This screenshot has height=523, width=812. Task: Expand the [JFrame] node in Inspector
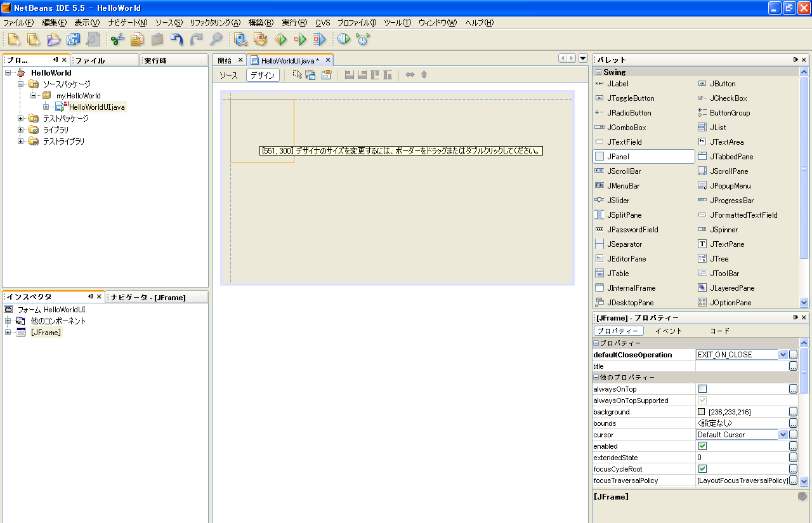coord(8,333)
